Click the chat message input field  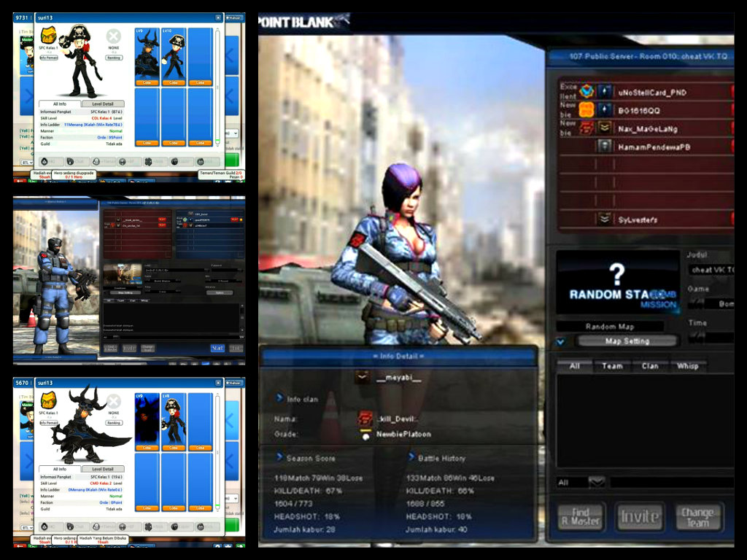(x=672, y=483)
